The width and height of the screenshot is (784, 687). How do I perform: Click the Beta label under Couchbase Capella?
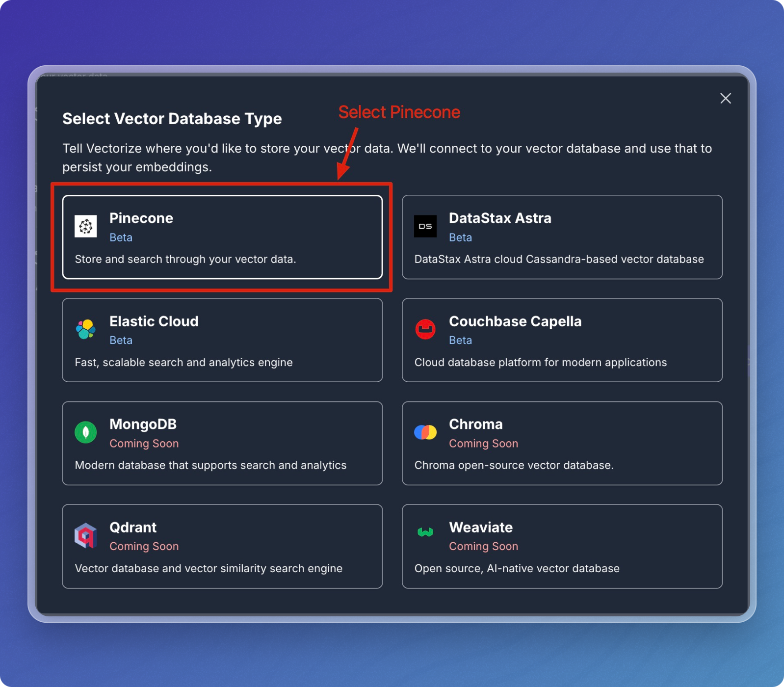click(460, 340)
